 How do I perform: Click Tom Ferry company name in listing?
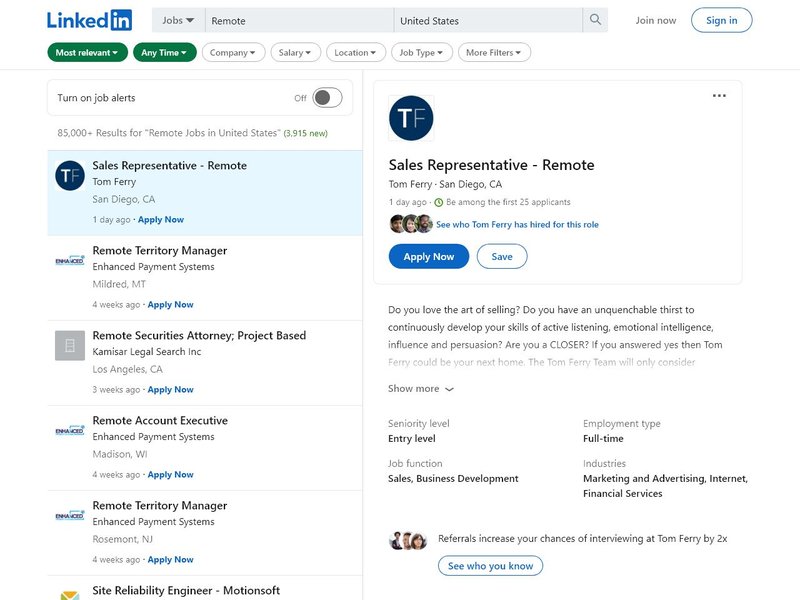click(x=114, y=182)
